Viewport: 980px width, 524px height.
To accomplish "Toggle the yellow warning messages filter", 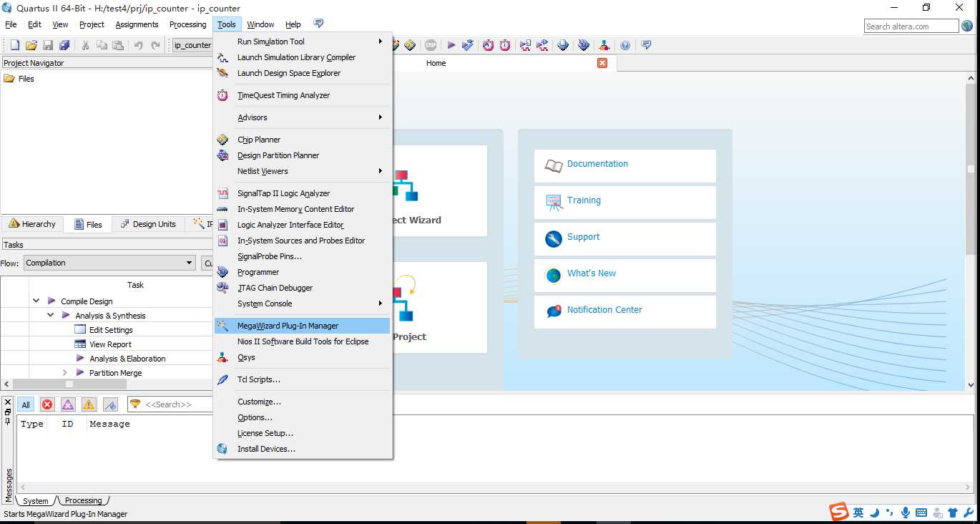I will [x=89, y=404].
